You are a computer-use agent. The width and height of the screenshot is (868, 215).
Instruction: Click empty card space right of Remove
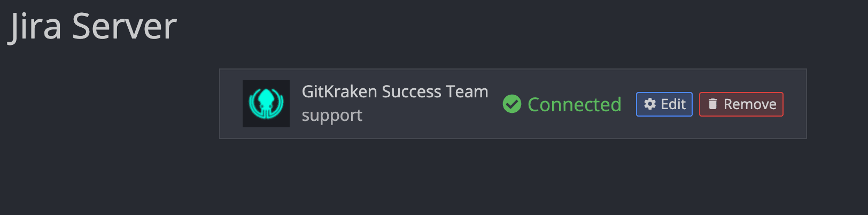click(795, 104)
